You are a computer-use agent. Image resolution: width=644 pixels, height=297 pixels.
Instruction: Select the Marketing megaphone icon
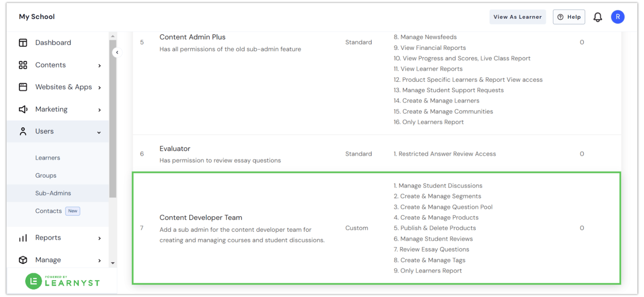23,109
